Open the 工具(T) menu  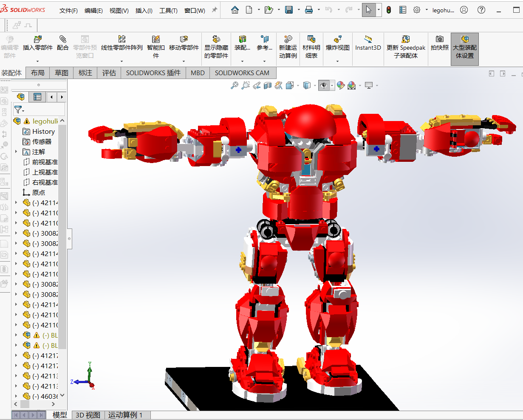coord(168,11)
